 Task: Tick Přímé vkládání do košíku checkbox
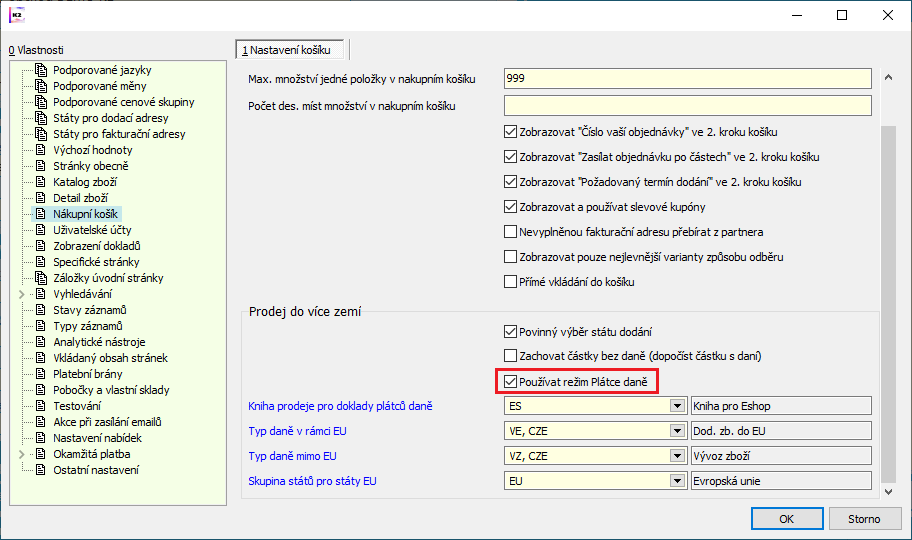[510, 282]
